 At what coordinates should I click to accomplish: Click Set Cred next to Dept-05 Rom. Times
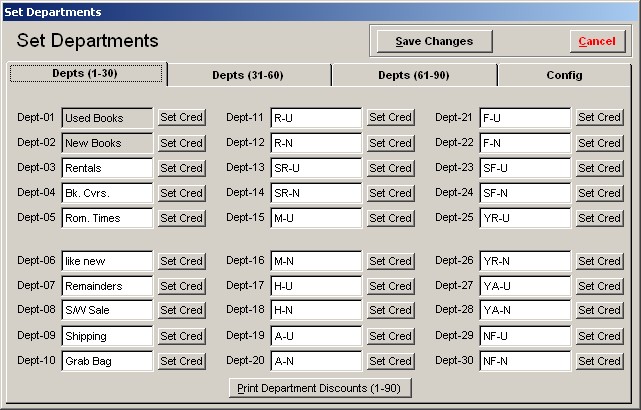(182, 218)
